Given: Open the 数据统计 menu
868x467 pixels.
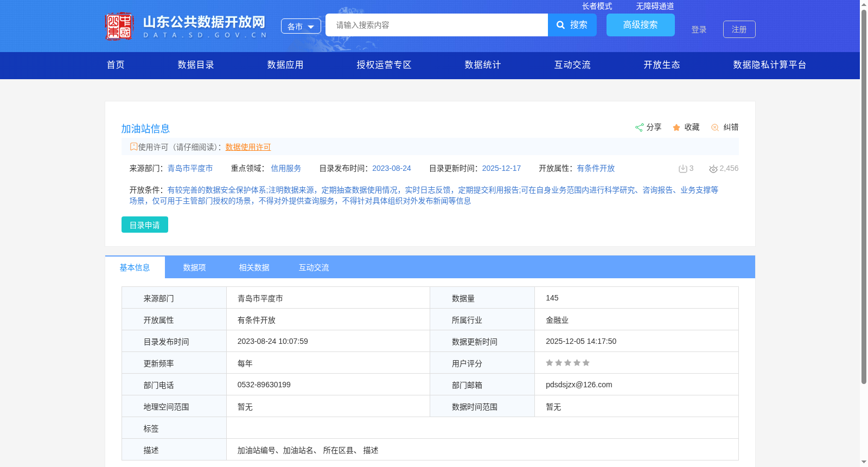Looking at the screenshot, I should click(x=483, y=65).
